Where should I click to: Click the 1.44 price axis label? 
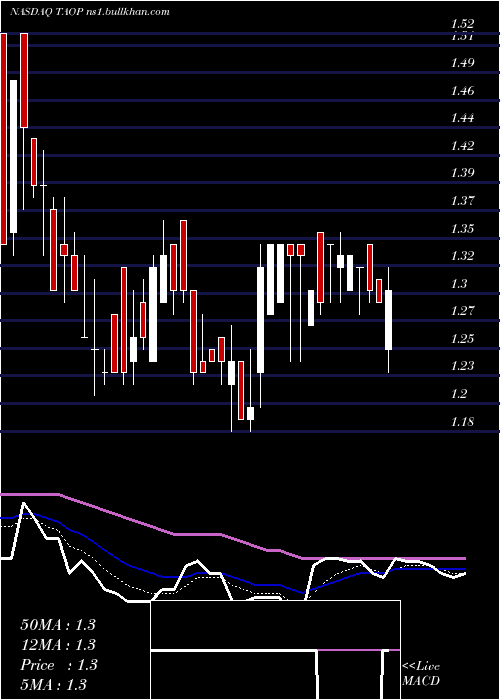(462, 118)
